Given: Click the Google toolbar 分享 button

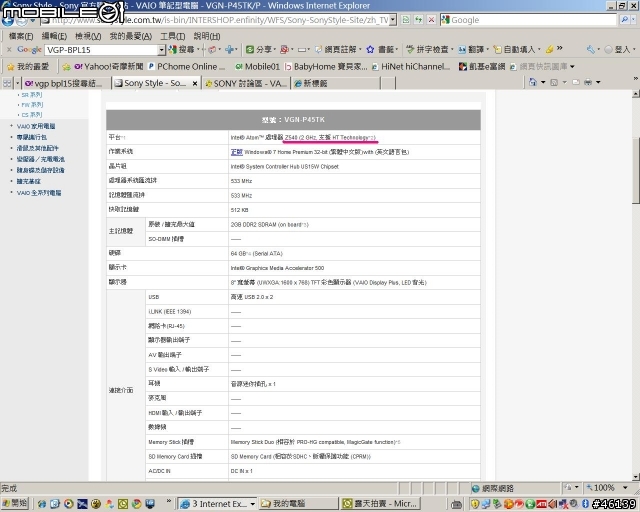Looking at the screenshot, I should coord(259,50).
